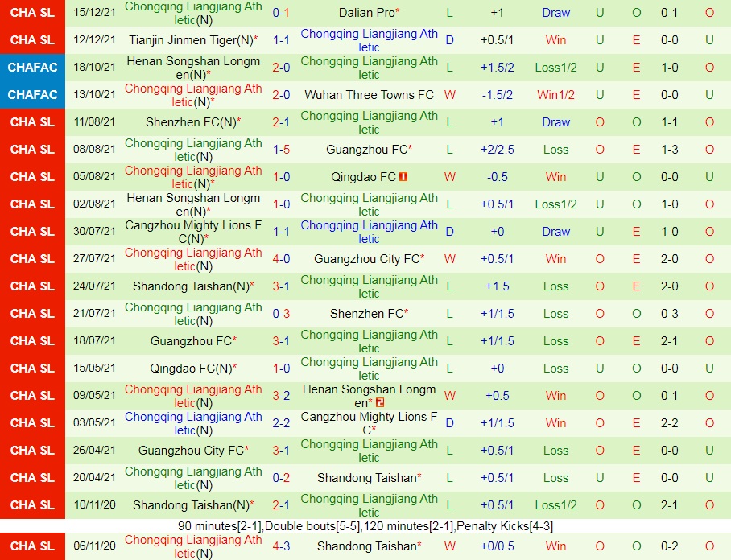Click the blue CHAFAC label on the 13/10/21 row

coord(32,95)
